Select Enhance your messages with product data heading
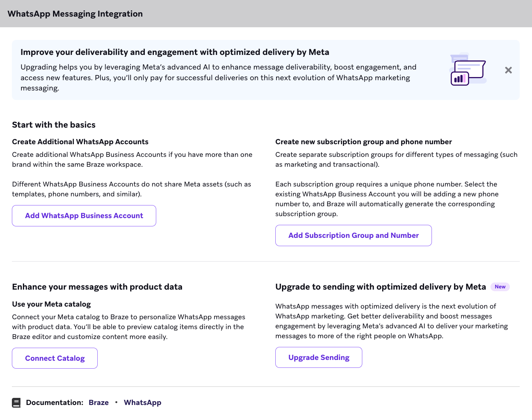The image size is (532, 420). 97,287
